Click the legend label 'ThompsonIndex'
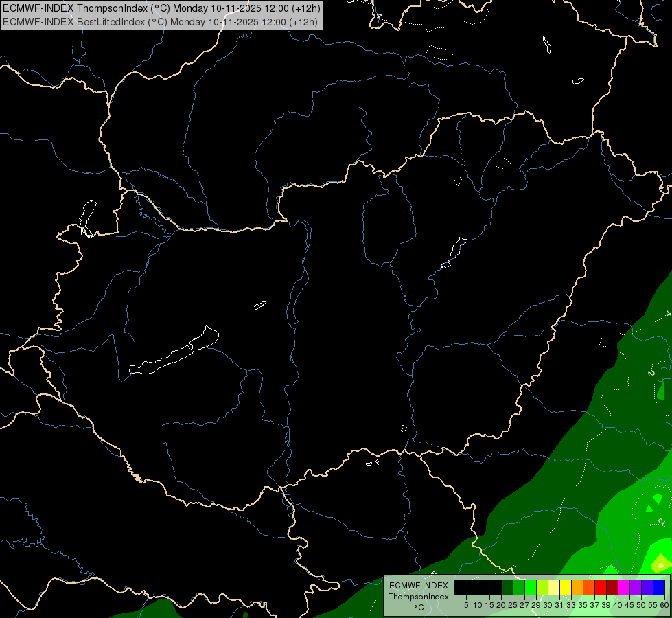This screenshot has width=672, height=618. pos(418,597)
